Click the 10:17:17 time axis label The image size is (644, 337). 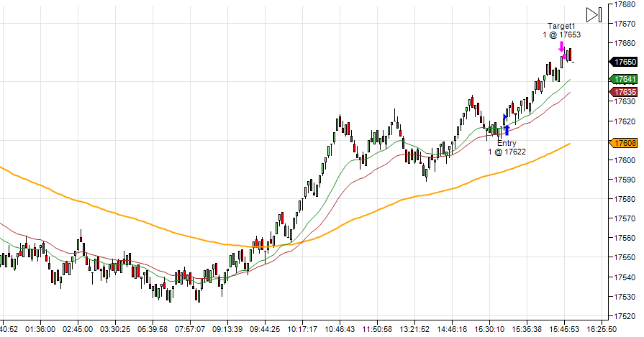click(x=302, y=329)
